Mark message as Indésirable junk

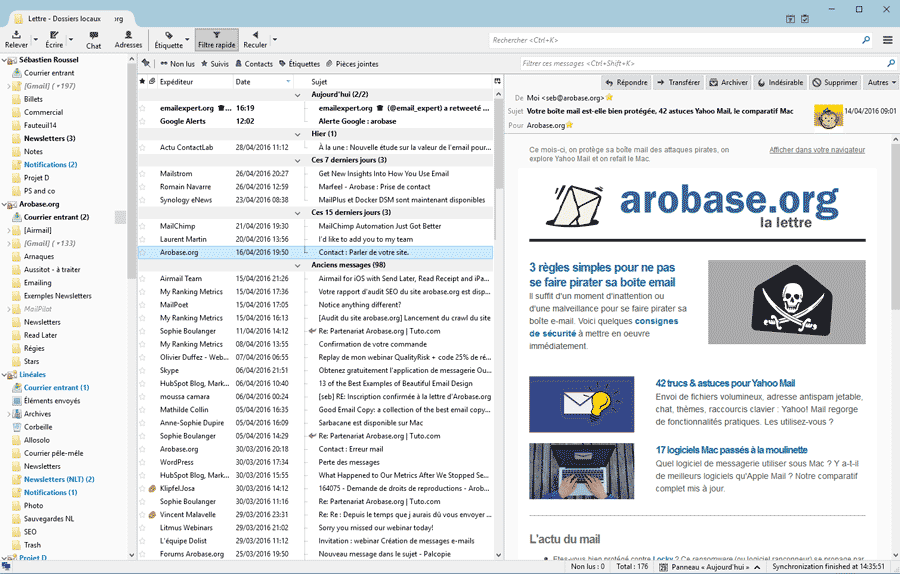[x=781, y=83]
